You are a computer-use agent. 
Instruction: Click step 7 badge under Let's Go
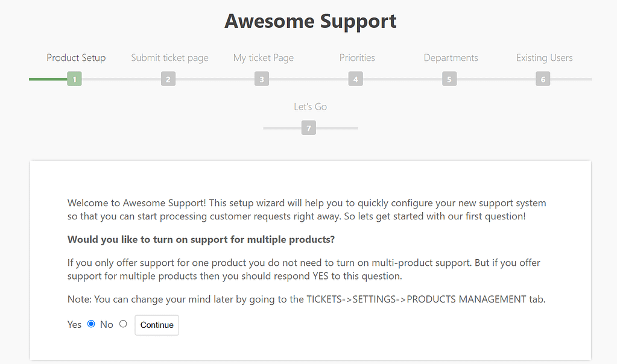click(308, 127)
